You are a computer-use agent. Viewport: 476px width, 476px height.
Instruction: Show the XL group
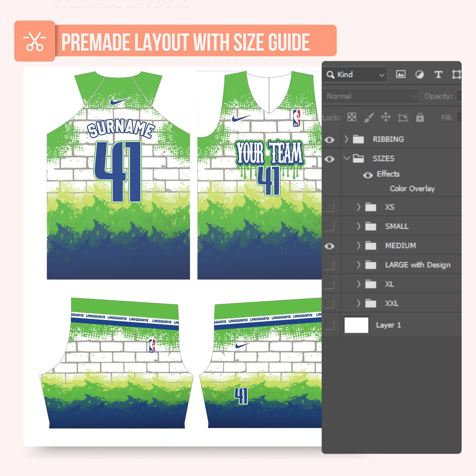[x=329, y=284]
